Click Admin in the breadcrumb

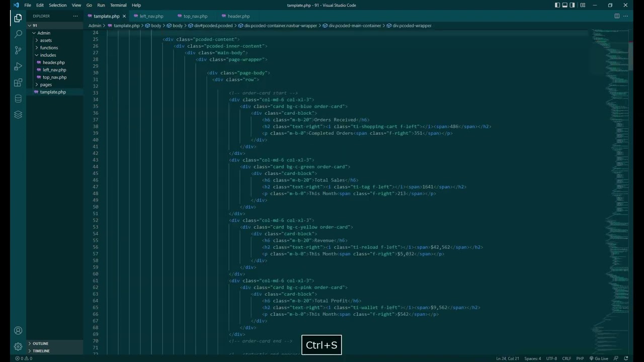point(95,26)
